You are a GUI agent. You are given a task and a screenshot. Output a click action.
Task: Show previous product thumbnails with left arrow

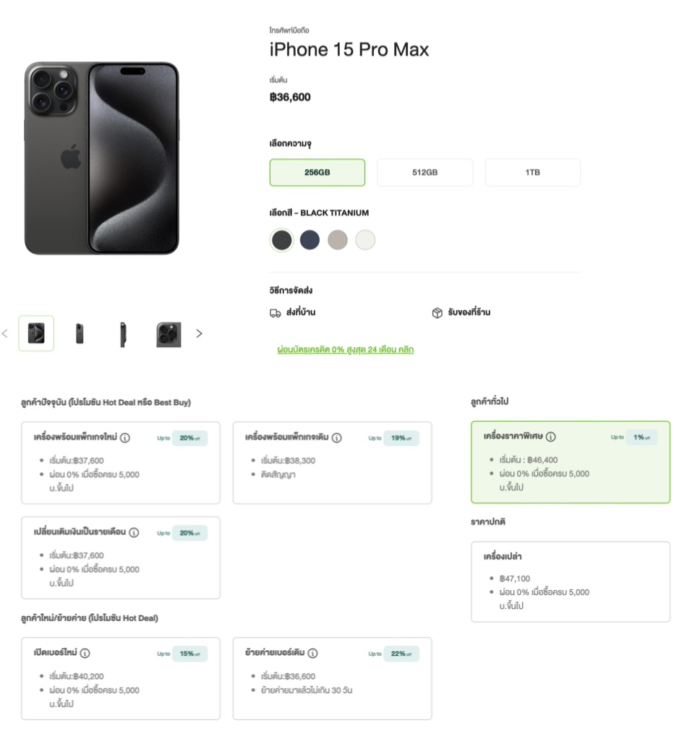tap(5, 334)
